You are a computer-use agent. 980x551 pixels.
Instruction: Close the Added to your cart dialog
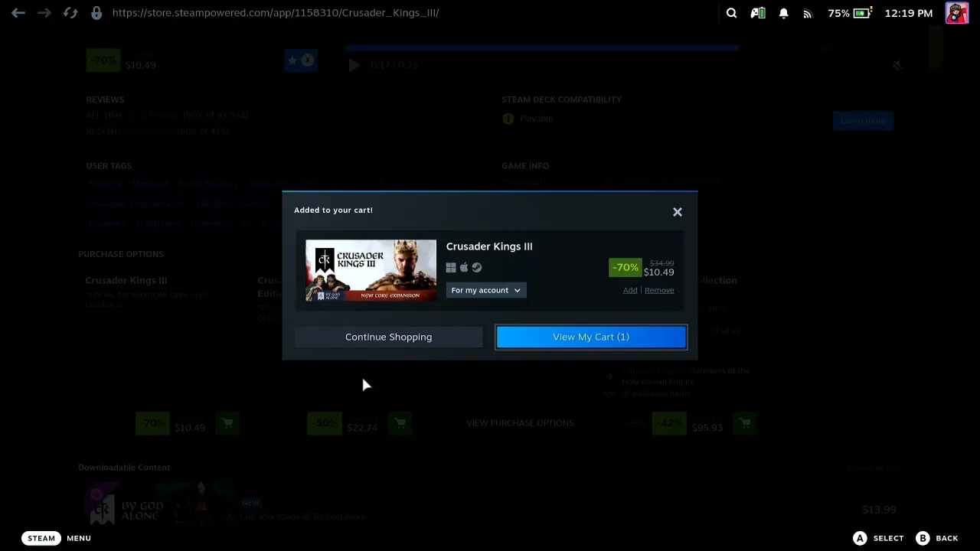(x=678, y=212)
